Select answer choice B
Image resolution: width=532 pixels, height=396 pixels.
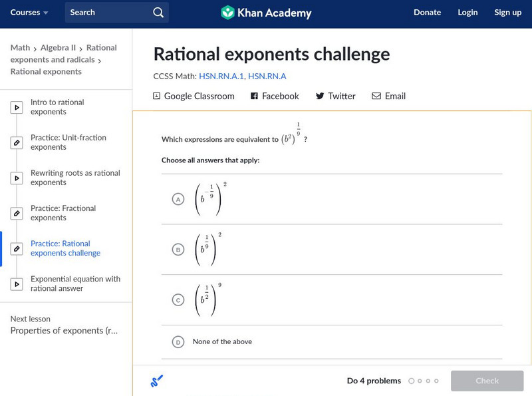click(x=178, y=250)
